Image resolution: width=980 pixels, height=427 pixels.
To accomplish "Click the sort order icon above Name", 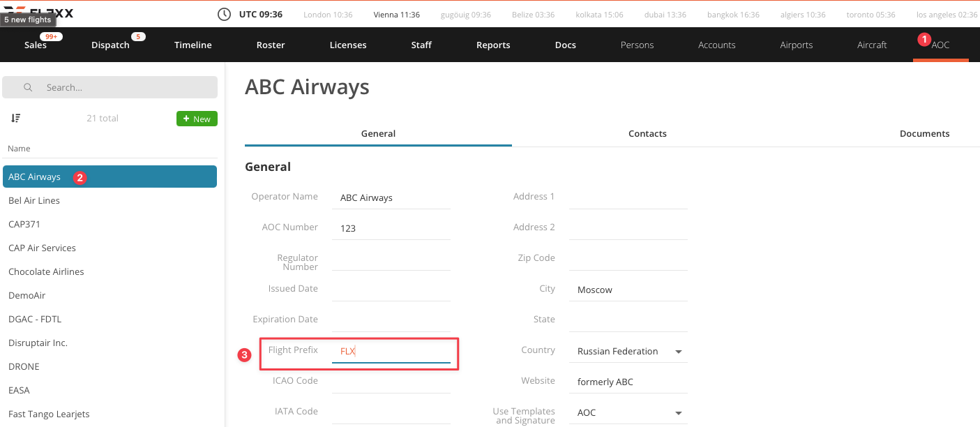I will (x=16, y=119).
